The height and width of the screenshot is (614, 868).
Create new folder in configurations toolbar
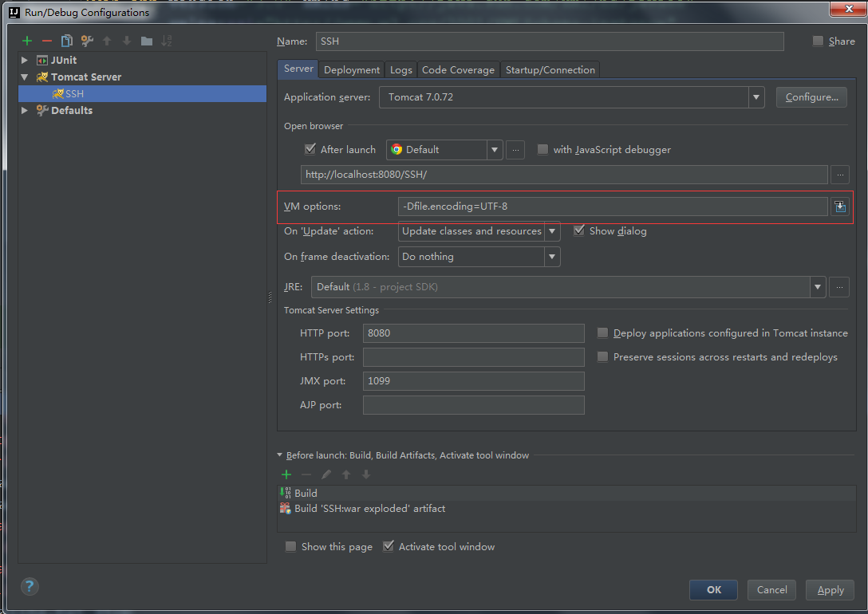[x=147, y=41]
